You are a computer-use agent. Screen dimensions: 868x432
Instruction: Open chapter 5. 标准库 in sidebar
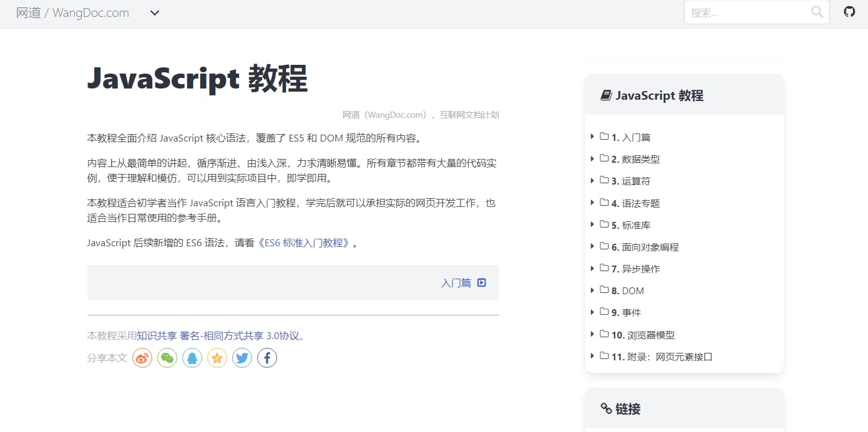631,225
